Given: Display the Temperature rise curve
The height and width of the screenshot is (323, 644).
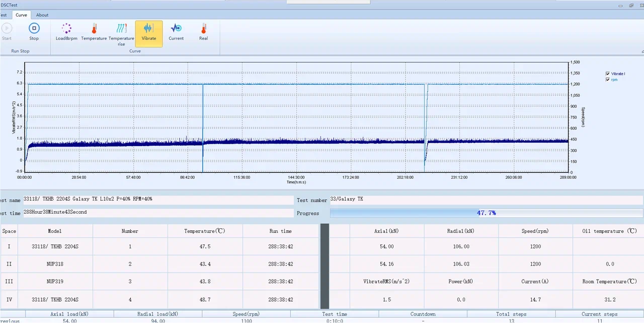Looking at the screenshot, I should (121, 29).
